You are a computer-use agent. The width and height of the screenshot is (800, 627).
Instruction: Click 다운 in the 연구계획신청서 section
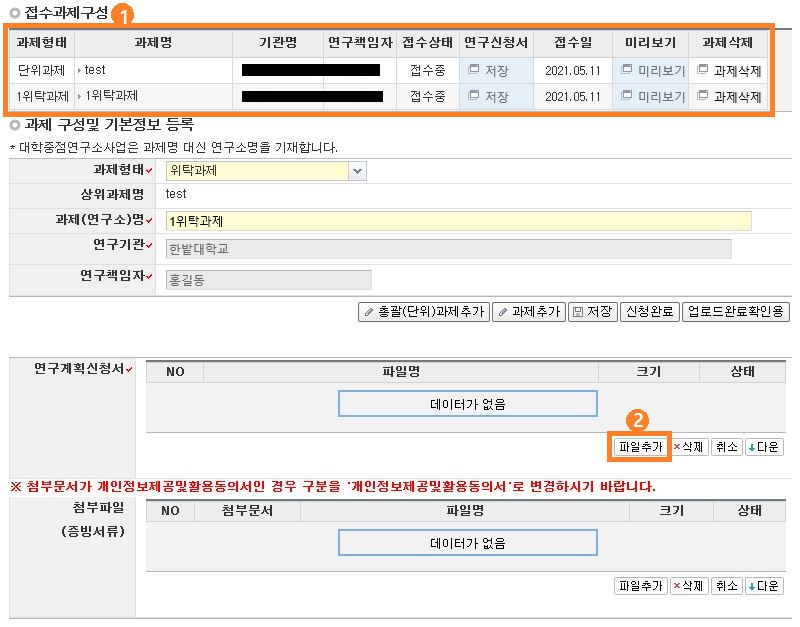tap(764, 447)
